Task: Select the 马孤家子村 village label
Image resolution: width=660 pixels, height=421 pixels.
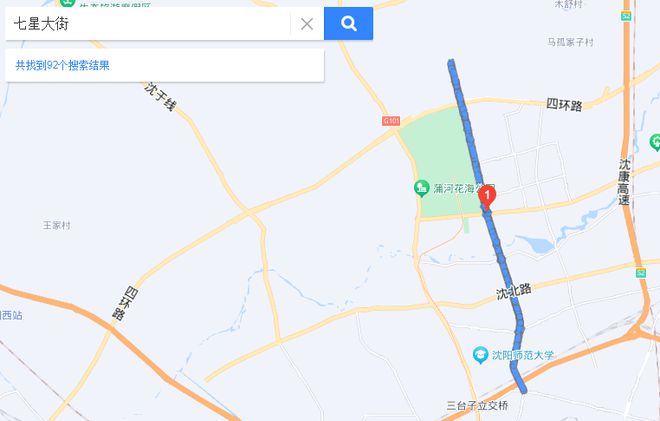Action: pyautogui.click(x=570, y=42)
